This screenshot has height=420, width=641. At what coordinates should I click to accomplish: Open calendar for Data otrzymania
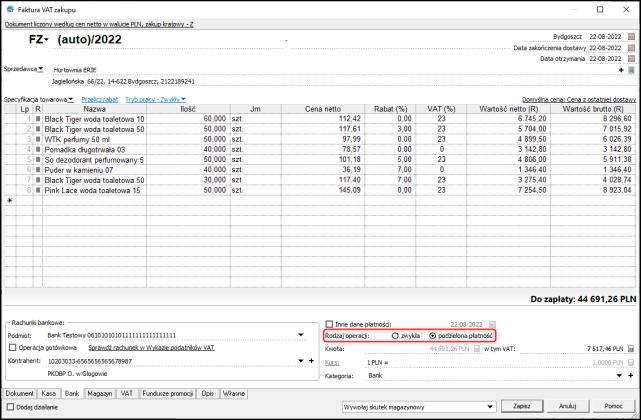[631, 59]
